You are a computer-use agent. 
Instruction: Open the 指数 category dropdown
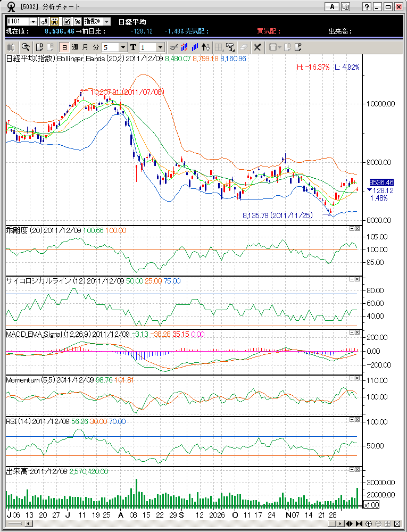click(106, 21)
